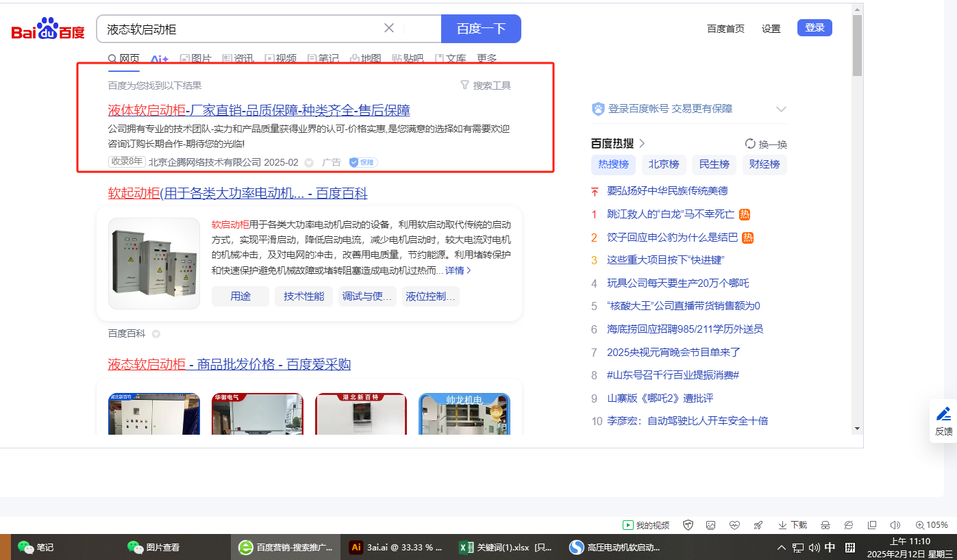Adjust page zoom at 105% control

pyautogui.click(x=931, y=525)
